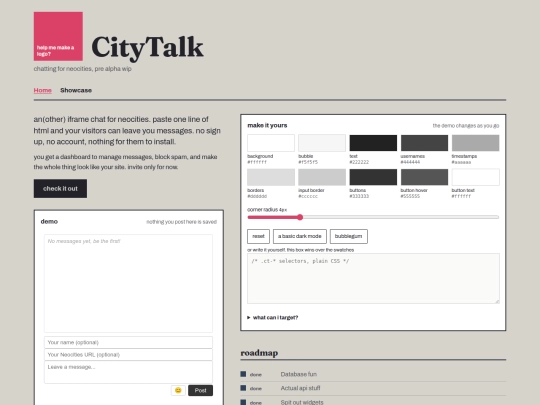540x405 pixels.
Task: Click the done marker beside 'Actual api stuff'
Action: tap(243, 388)
